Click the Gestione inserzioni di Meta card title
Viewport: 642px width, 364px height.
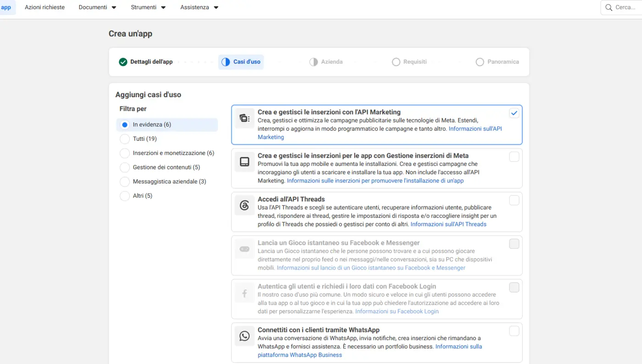point(363,155)
